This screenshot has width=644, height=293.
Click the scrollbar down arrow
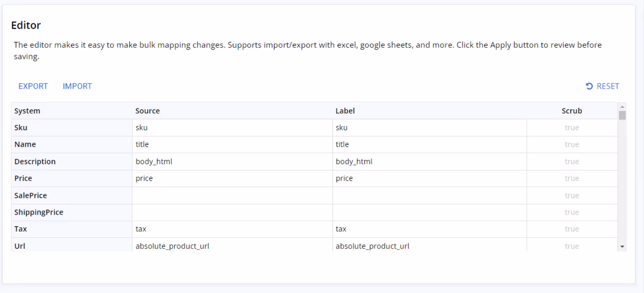click(x=622, y=247)
